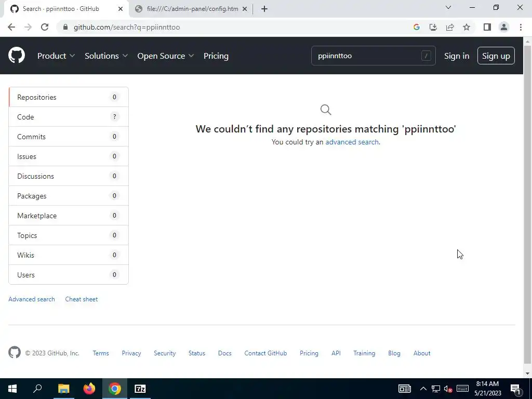Show hidden system tray icons
Image resolution: width=532 pixels, height=399 pixels.
(423, 389)
